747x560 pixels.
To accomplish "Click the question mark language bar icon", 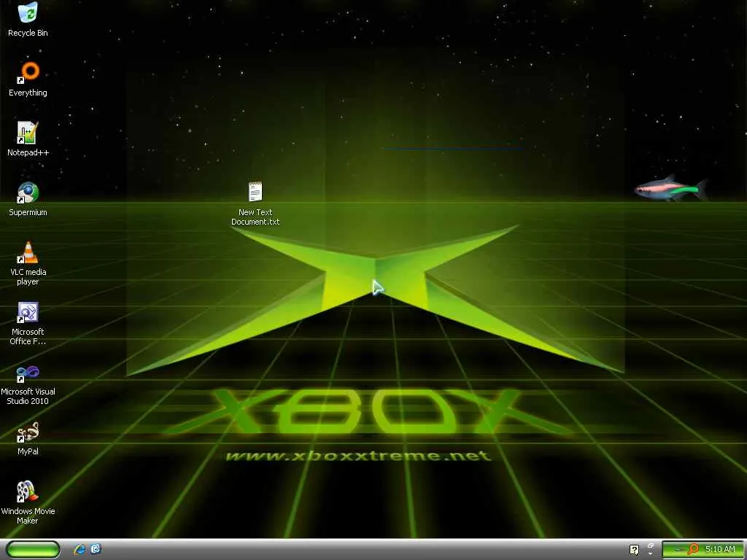I will [x=634, y=550].
